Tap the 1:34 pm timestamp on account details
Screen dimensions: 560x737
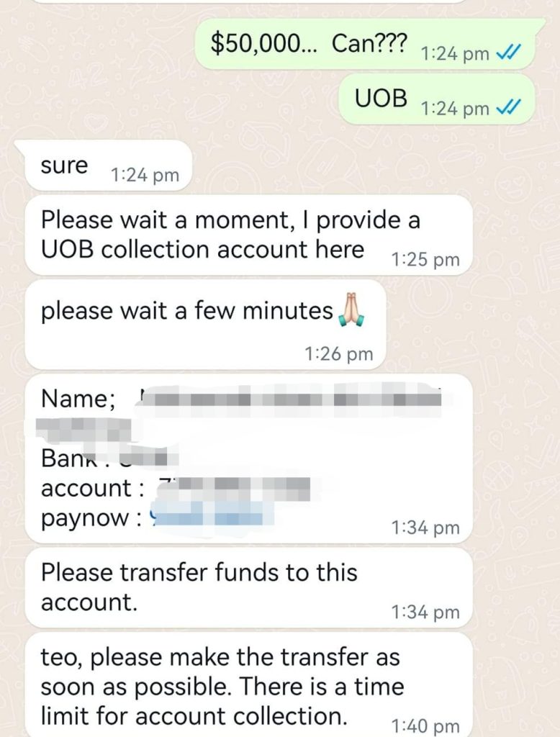point(425,528)
